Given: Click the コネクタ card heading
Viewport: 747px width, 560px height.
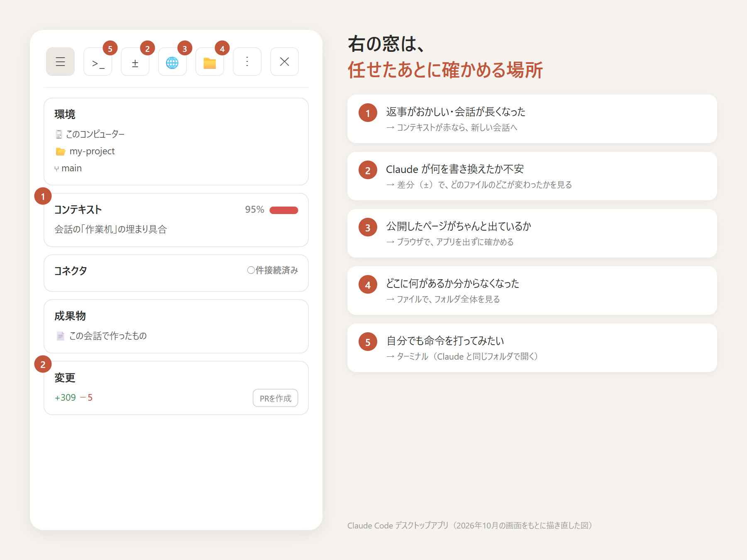Looking at the screenshot, I should (71, 271).
